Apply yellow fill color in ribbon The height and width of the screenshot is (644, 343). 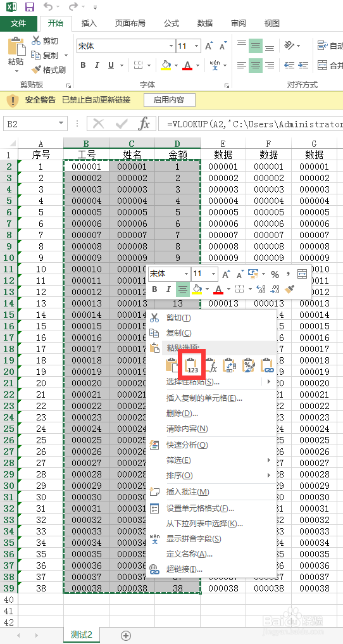pyautogui.click(x=166, y=65)
